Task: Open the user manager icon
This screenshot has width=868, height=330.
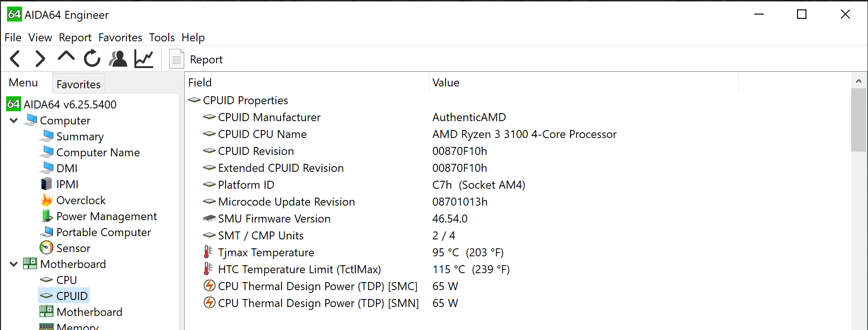Action: [x=118, y=59]
